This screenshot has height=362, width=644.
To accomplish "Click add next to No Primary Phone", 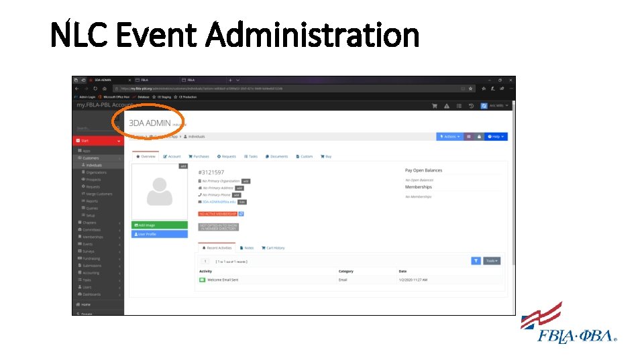I will tap(236, 195).
